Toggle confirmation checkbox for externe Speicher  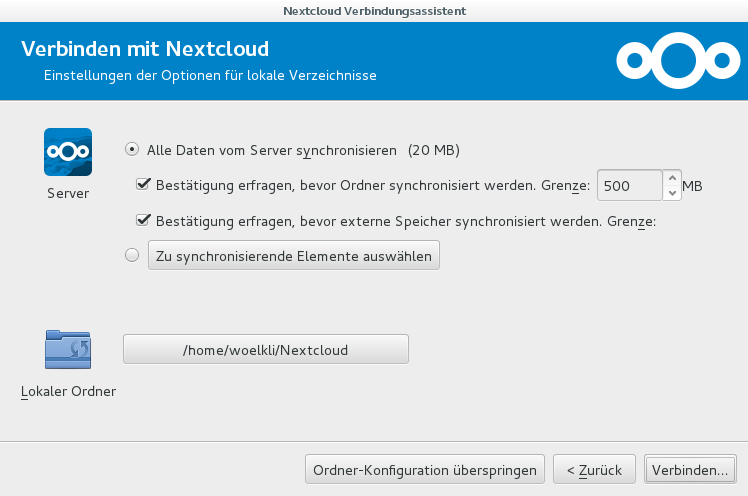click(x=143, y=220)
